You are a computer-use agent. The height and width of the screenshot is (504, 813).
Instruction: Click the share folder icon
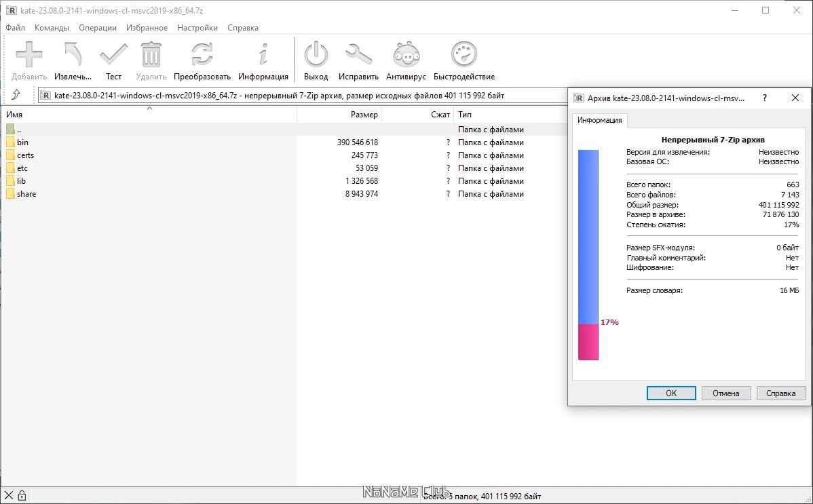(x=10, y=194)
